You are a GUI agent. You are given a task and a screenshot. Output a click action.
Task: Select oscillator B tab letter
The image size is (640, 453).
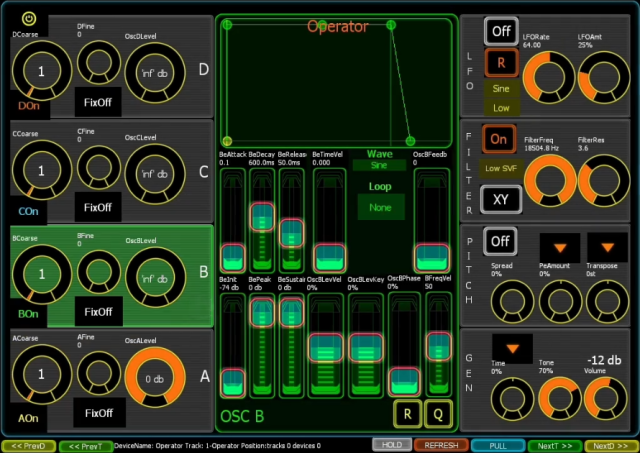(204, 272)
